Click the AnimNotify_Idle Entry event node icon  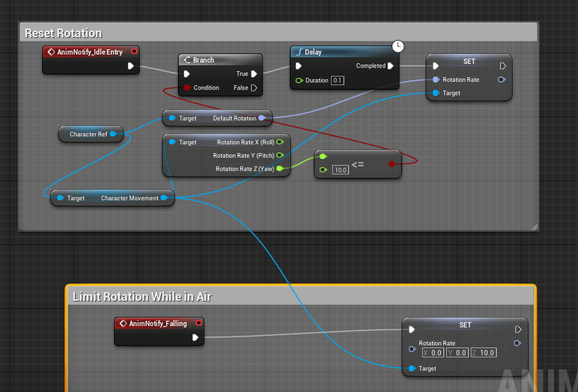click(x=51, y=52)
